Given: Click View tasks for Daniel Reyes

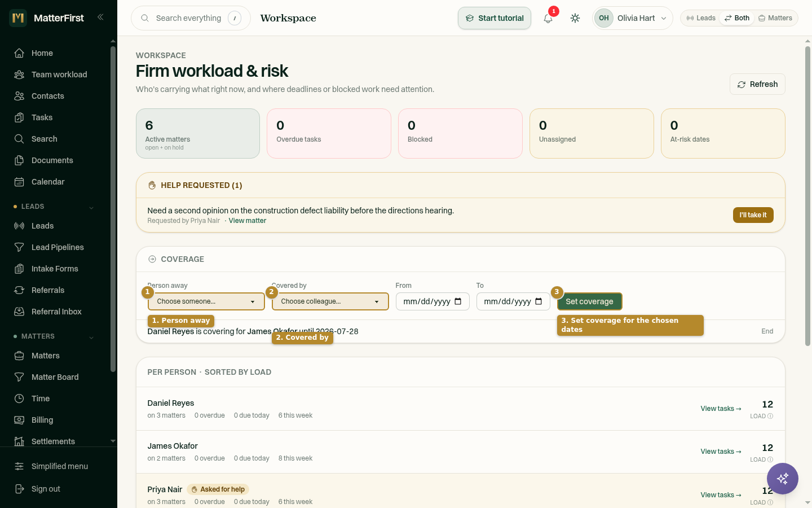Looking at the screenshot, I should (x=721, y=409).
